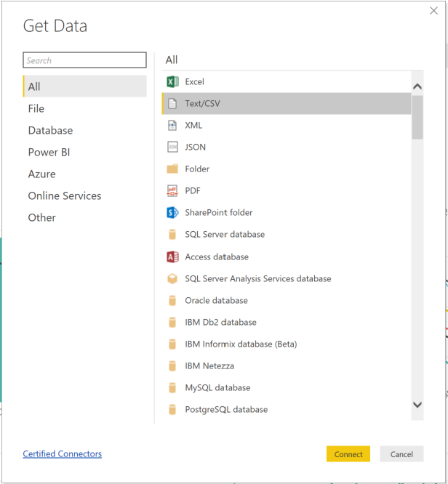Image resolution: width=448 pixels, height=484 pixels.
Task: Select the SQL Server database entry
Action: click(287, 235)
